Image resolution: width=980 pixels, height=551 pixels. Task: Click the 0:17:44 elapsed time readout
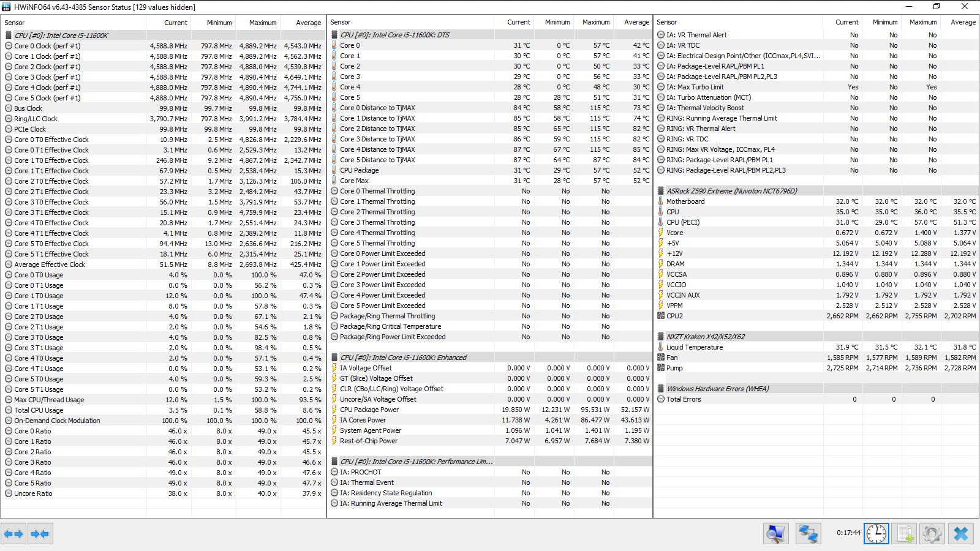coord(848,533)
